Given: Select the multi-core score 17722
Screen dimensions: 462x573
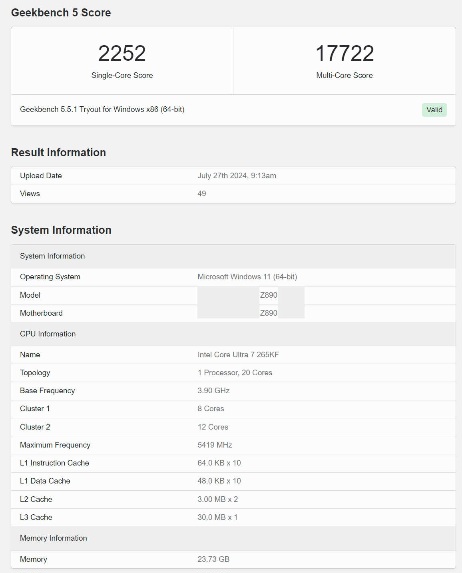Looking at the screenshot, I should 344,53.
